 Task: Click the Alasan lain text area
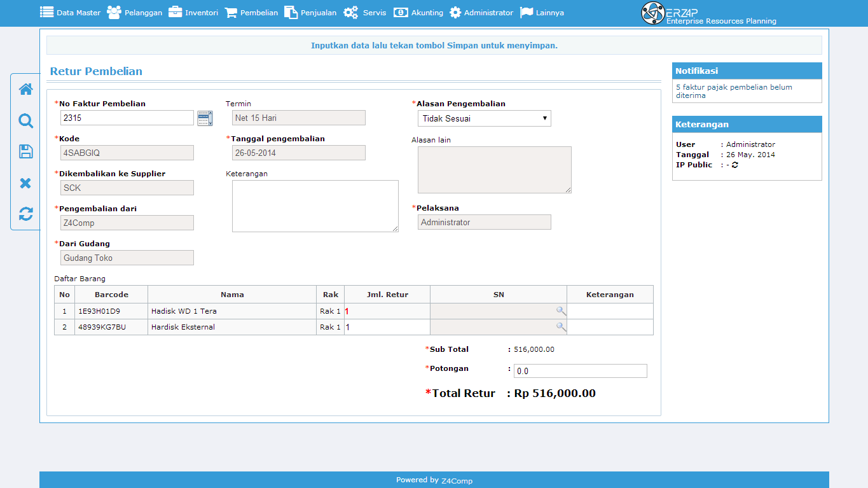point(495,170)
